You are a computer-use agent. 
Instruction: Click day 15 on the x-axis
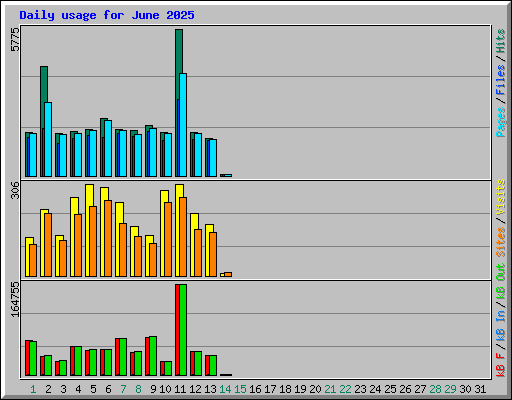pyautogui.click(x=240, y=389)
